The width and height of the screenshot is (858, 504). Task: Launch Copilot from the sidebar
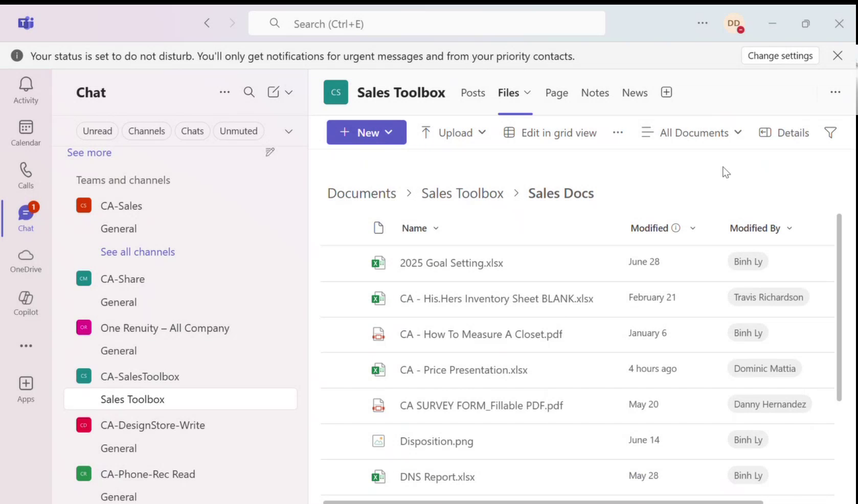point(26,303)
